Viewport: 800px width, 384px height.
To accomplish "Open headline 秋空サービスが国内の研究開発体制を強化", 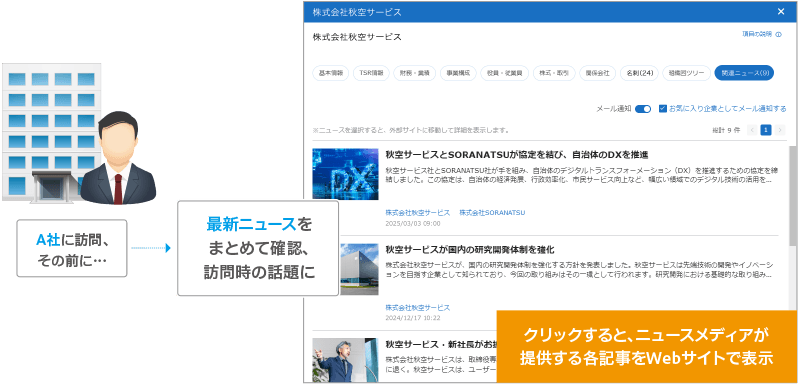I will (469, 250).
